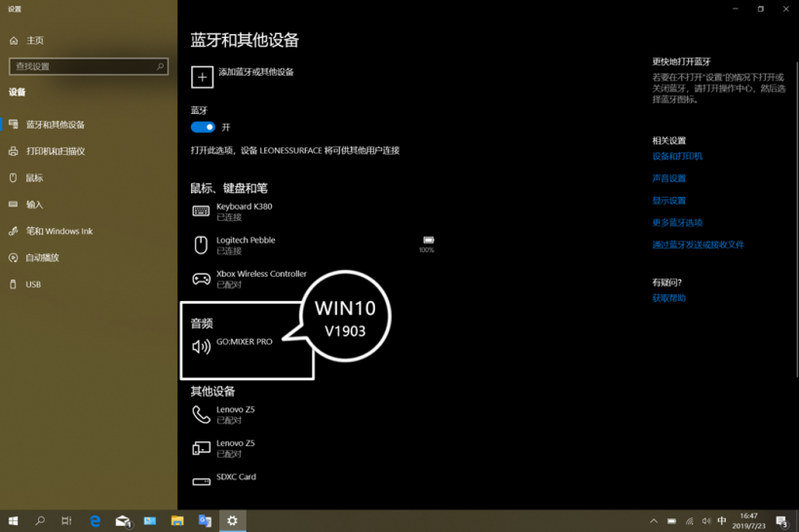This screenshot has height=532, width=799.
Task: Open the Action Center notifications icon
Action: (782, 520)
